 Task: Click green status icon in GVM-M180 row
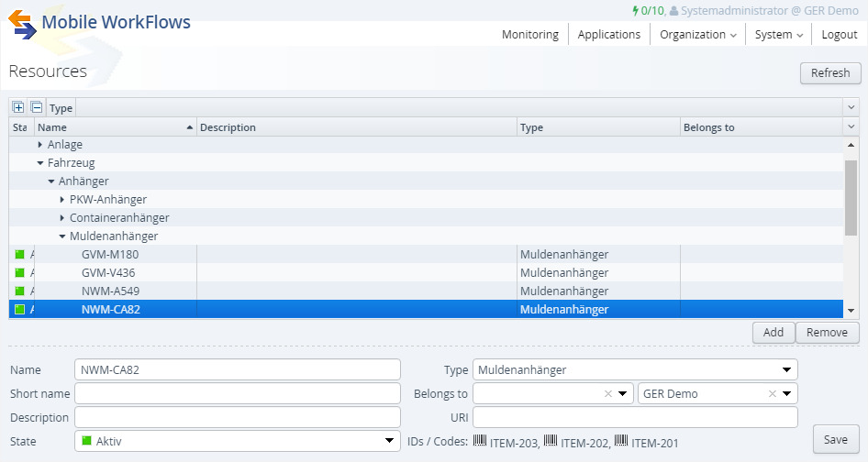click(x=19, y=255)
